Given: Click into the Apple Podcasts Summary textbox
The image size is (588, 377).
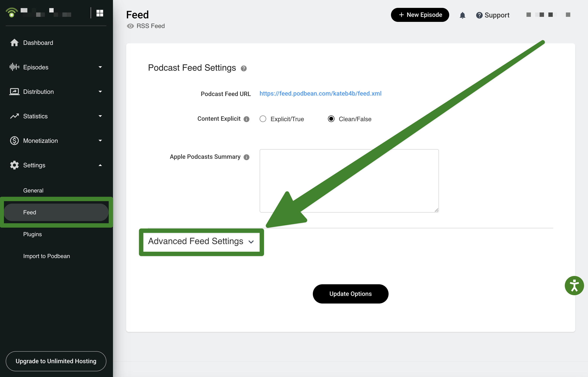Looking at the screenshot, I should click(349, 181).
